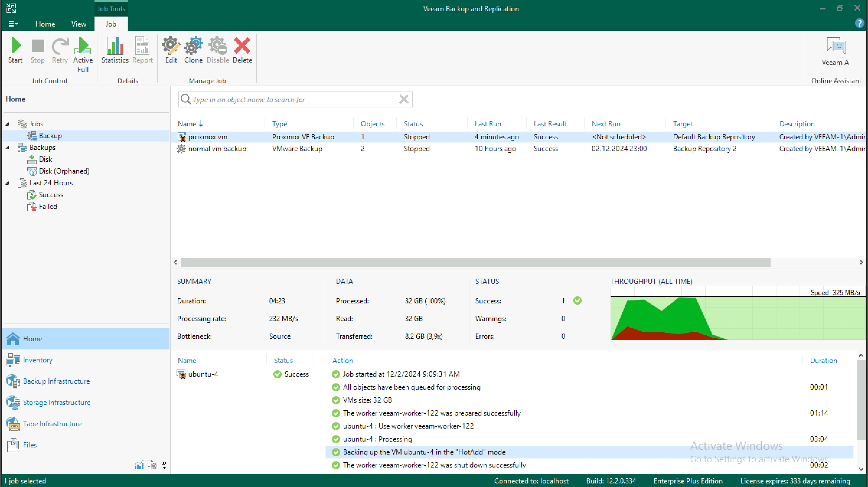Start the selected backup job
The height and width of the screenshot is (487, 868).
click(15, 50)
